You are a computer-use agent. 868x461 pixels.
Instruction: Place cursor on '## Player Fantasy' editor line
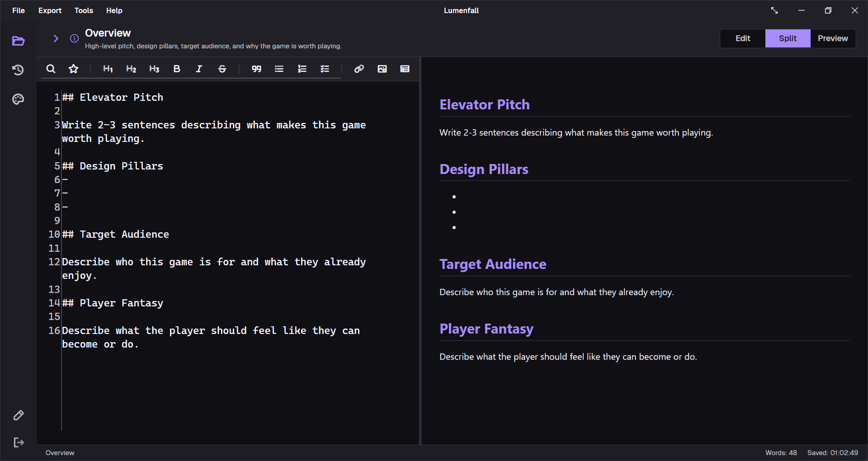tap(113, 303)
